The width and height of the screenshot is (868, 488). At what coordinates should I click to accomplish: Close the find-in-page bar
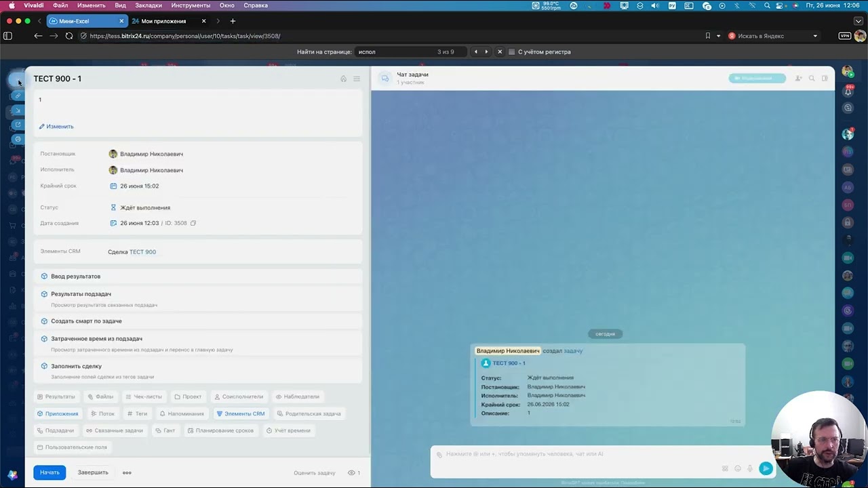pos(500,52)
